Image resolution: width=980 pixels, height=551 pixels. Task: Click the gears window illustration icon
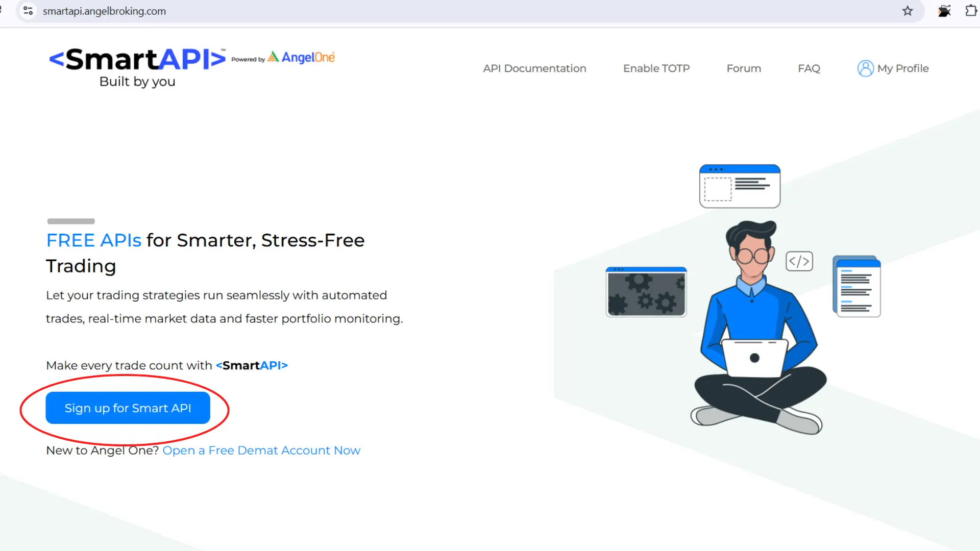click(646, 292)
